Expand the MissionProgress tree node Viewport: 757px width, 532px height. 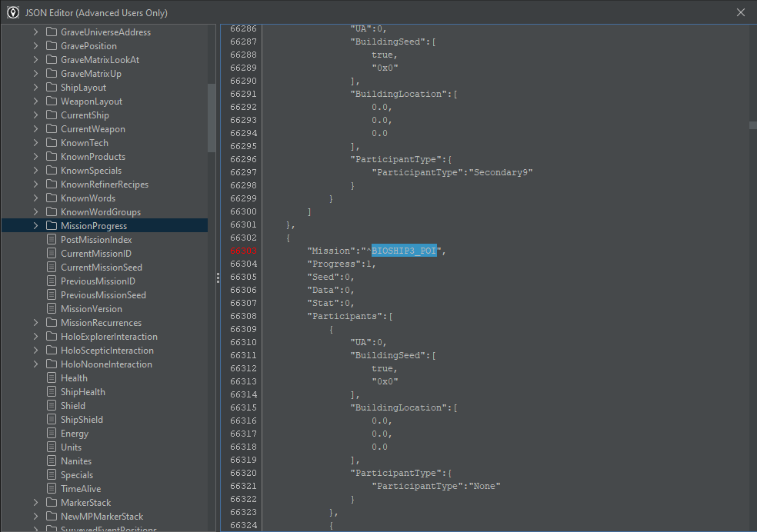pos(35,225)
